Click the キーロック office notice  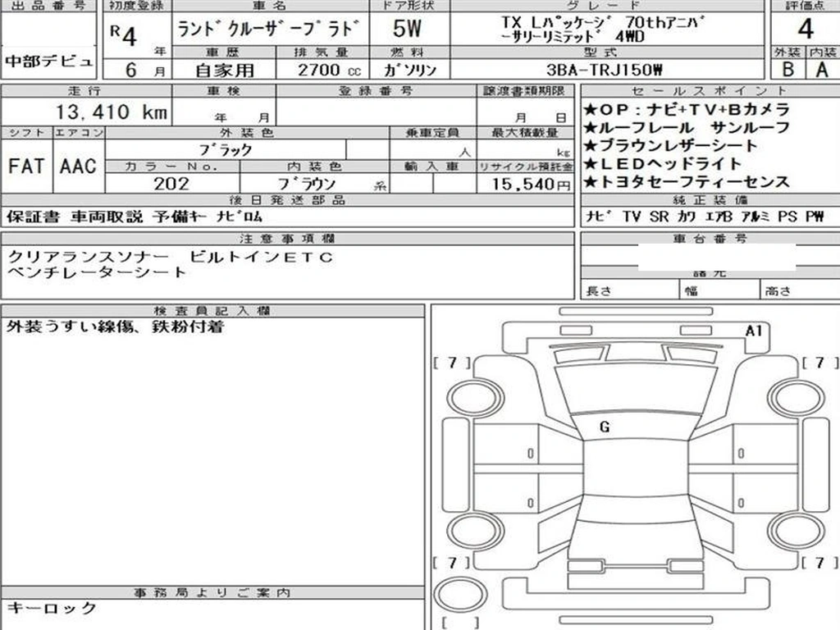pyautogui.click(x=52, y=608)
